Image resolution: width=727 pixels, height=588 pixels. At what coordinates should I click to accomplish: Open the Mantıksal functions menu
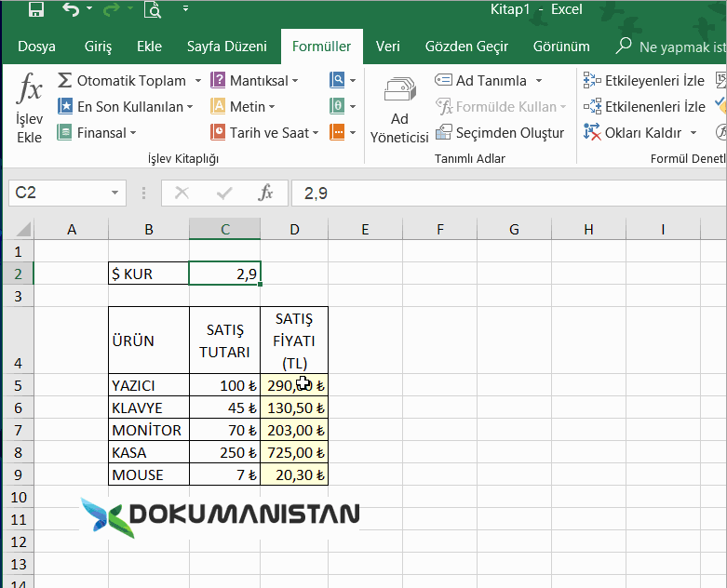254,81
